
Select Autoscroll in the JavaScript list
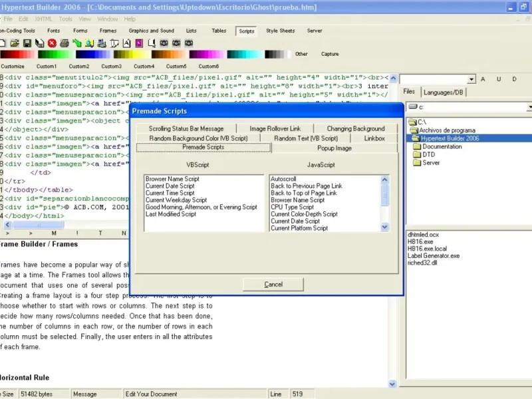point(284,180)
